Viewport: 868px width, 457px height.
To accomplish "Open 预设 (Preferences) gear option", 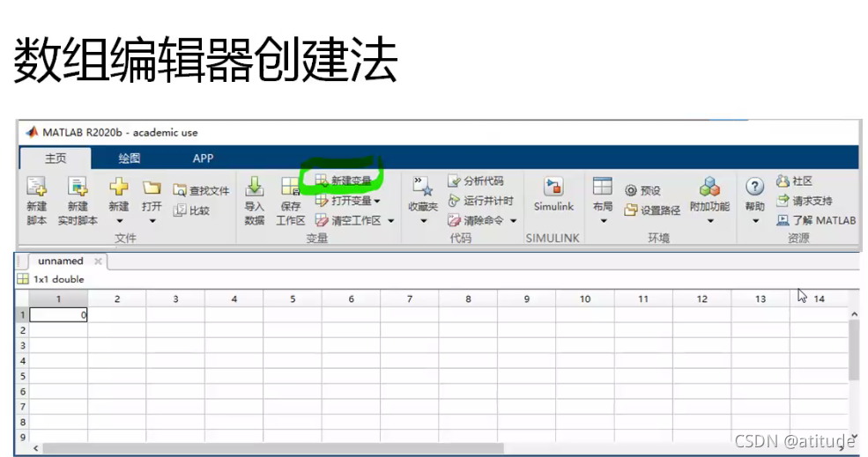I will coord(642,191).
